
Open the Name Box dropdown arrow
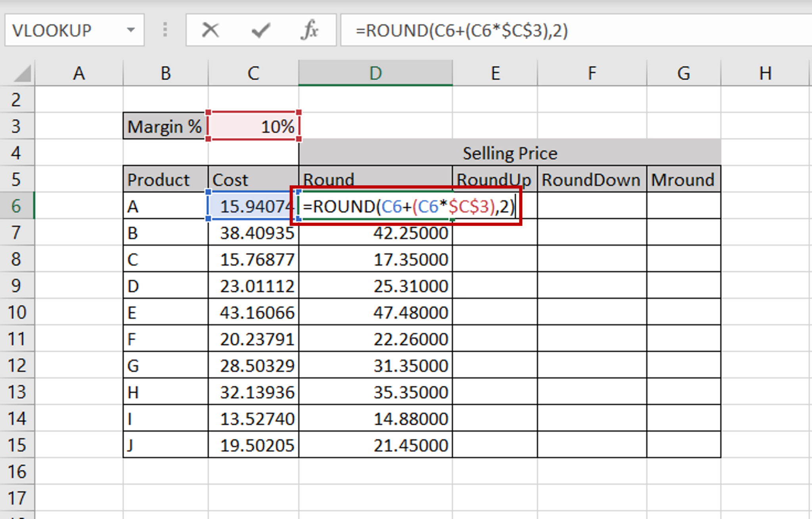pos(132,30)
